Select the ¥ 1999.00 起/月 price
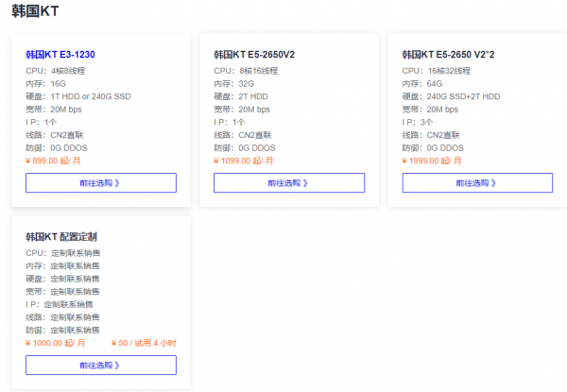 click(432, 161)
